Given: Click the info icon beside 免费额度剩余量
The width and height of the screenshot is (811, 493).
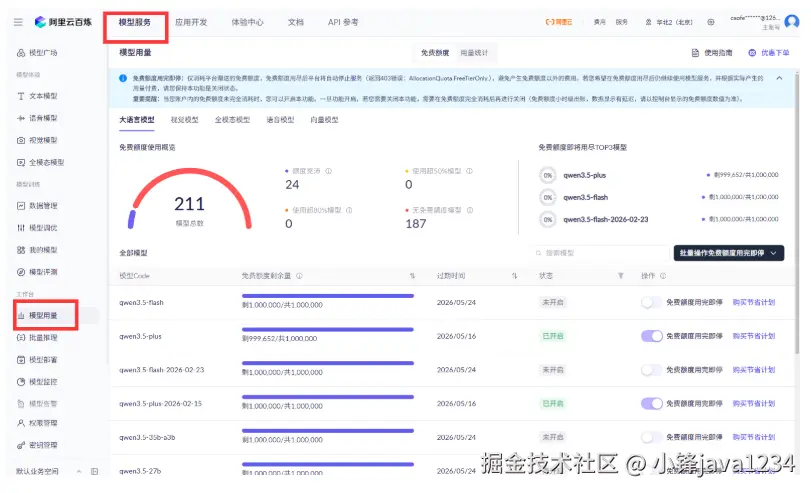Looking at the screenshot, I should (299, 276).
